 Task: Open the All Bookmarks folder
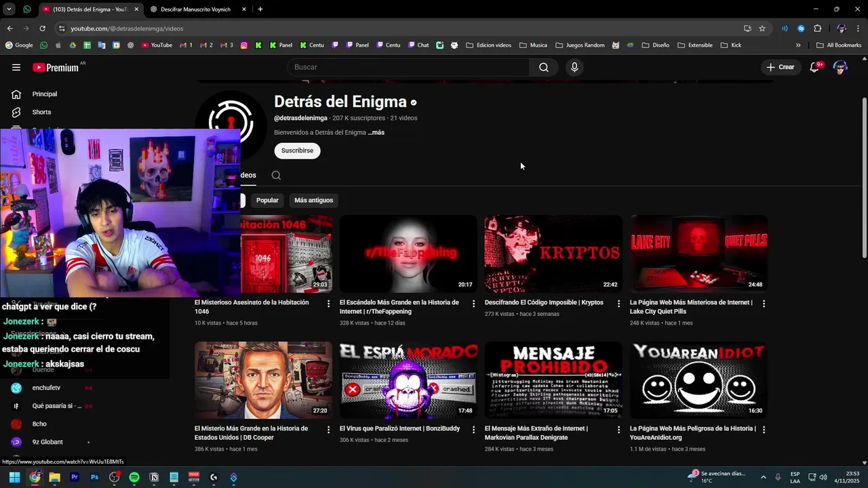point(839,45)
